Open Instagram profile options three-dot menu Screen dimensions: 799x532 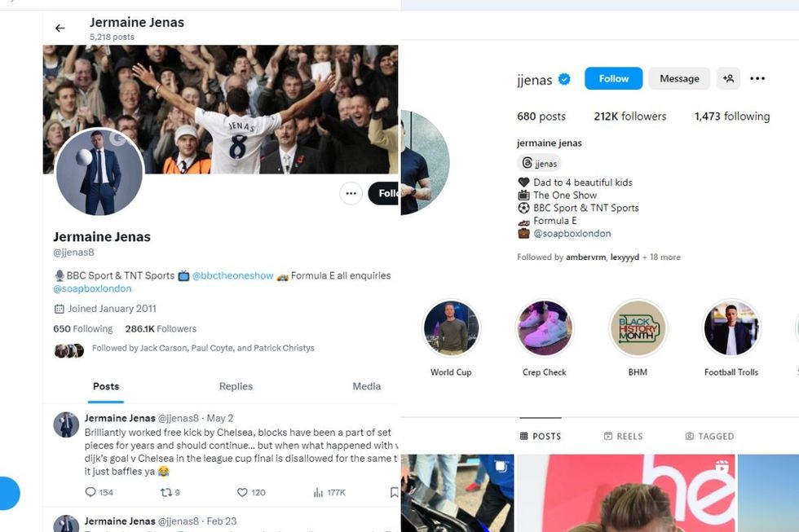point(757,78)
